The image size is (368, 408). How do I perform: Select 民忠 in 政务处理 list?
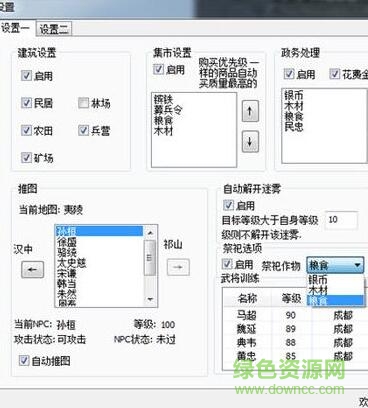(x=294, y=126)
